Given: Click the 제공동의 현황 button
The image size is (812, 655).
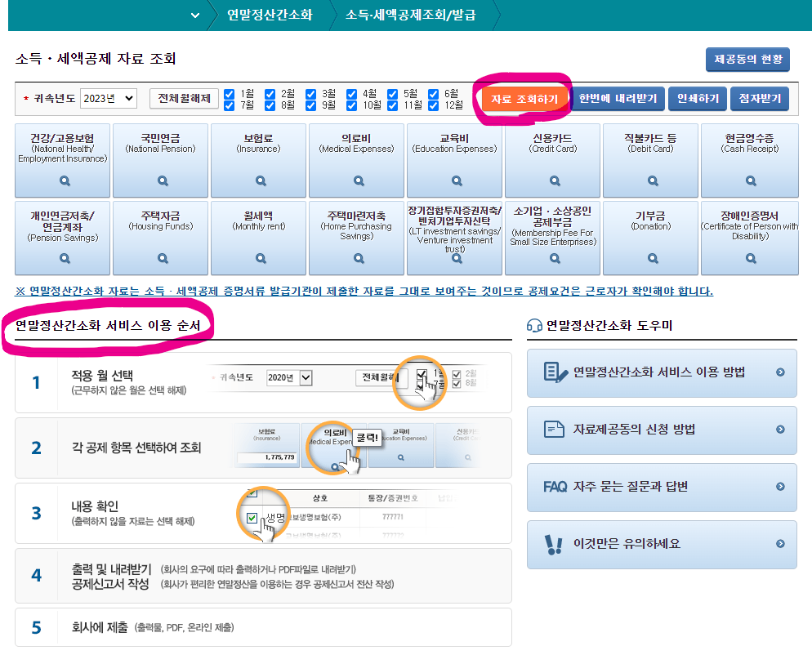Looking at the screenshot, I should coord(747,59).
